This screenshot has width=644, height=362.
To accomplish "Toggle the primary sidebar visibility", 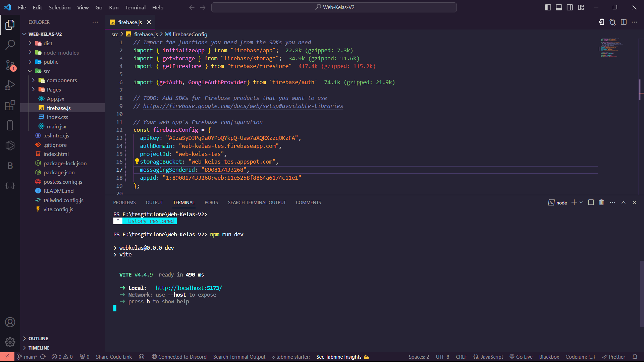I will (548, 7).
